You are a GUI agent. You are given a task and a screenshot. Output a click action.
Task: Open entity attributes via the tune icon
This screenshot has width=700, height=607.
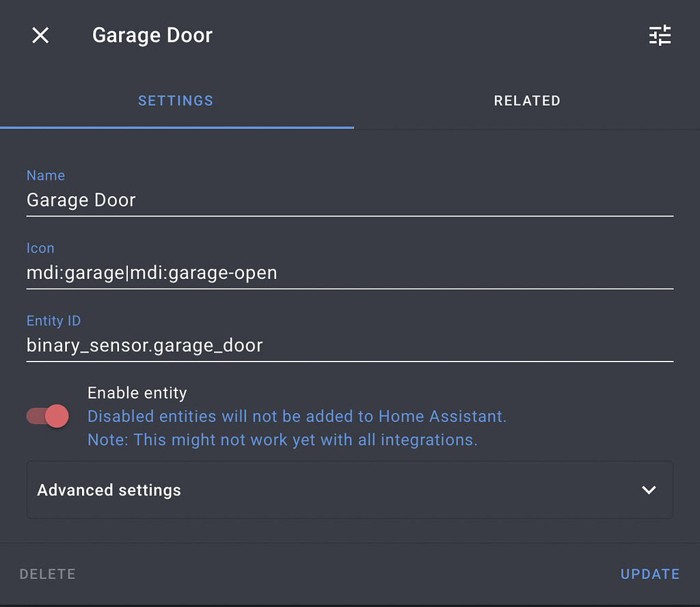pyautogui.click(x=659, y=35)
